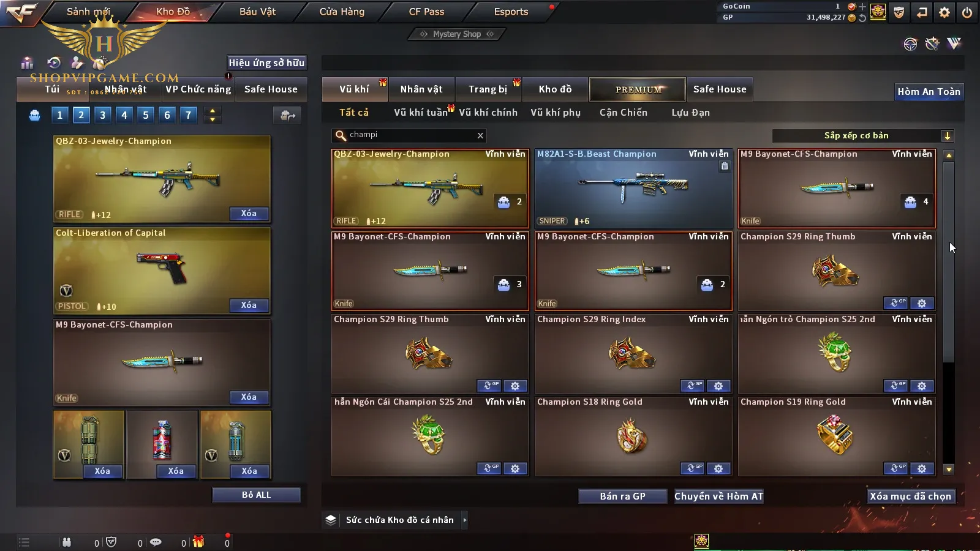
Task: Open the gift box icon in status bar
Action: click(x=198, y=541)
